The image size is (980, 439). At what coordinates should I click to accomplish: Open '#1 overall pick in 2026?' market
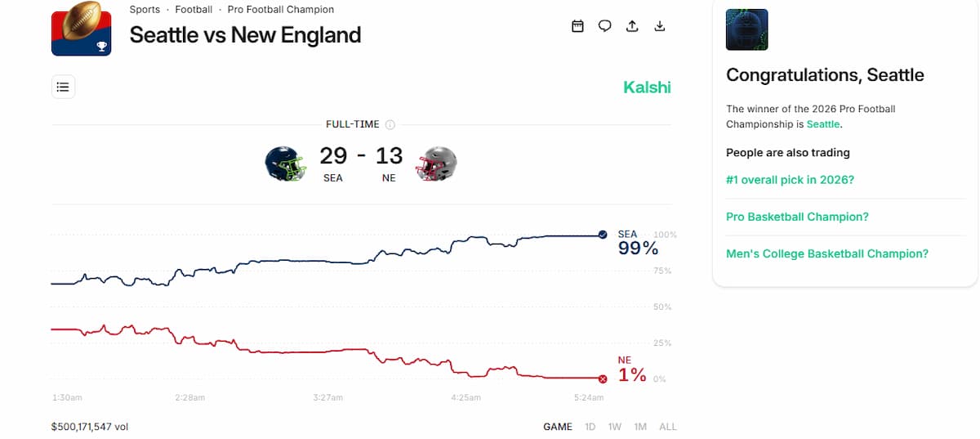[790, 180]
